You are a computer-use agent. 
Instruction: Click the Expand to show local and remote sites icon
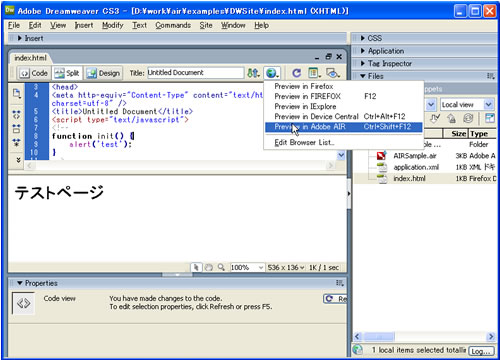click(490, 118)
